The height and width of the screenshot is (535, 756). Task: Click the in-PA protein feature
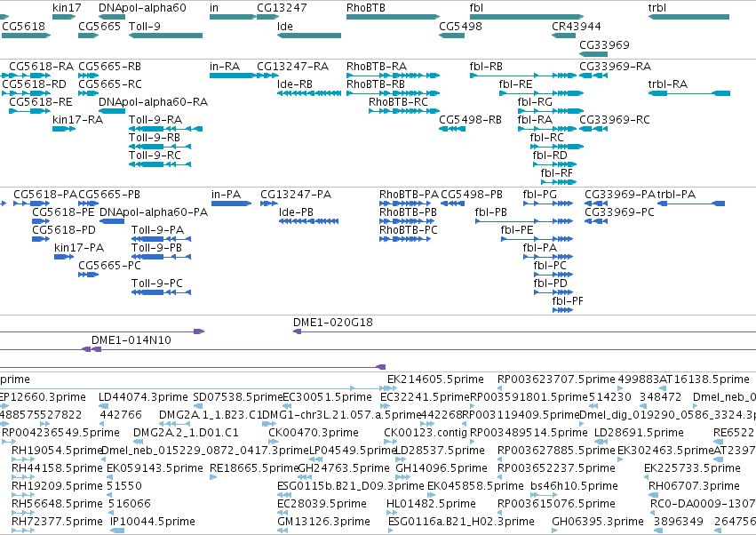[x=232, y=204]
